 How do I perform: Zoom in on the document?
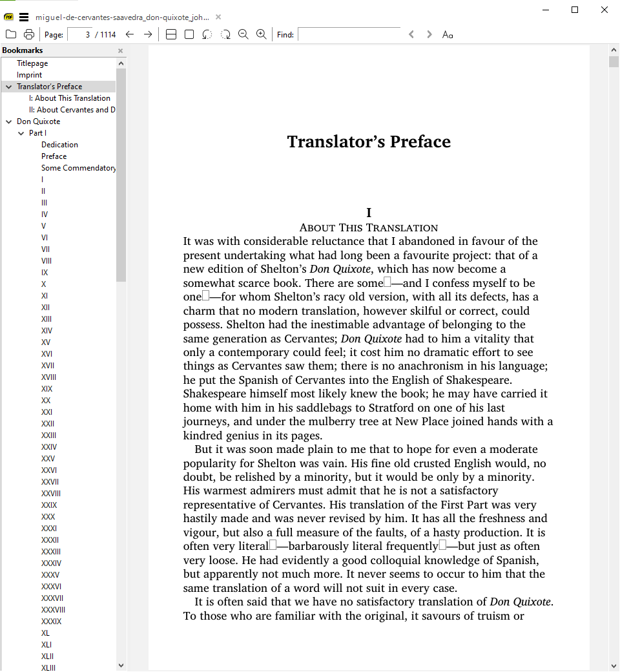point(261,34)
